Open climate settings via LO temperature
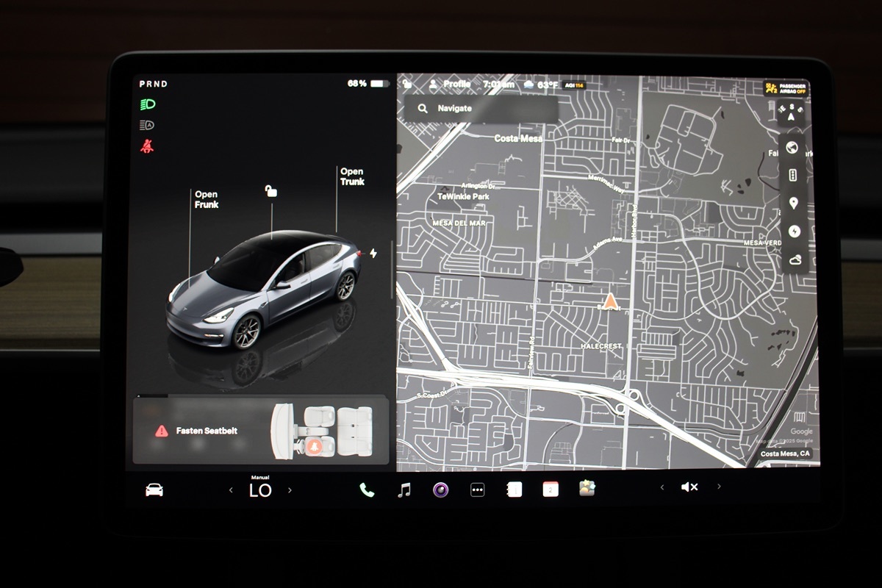Image resolution: width=882 pixels, height=588 pixels. [260, 490]
